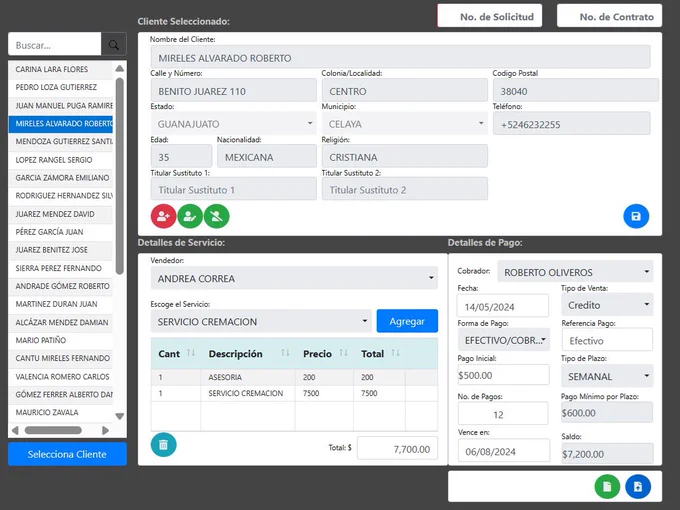Click the horizontal client list scrollbar
680x510 pixels.
53,430
